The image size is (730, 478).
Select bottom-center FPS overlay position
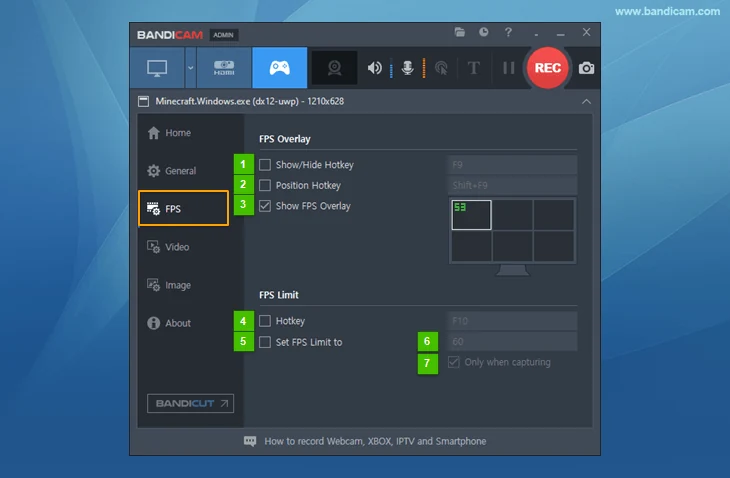click(513, 246)
